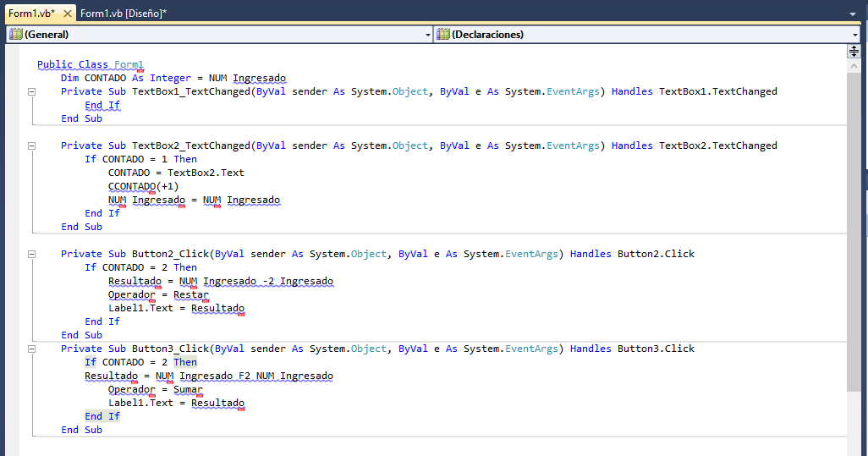Click 'If CONTADO = 2 Then' in Button3_Click
Viewport: 868px width, 456px height.
point(140,362)
